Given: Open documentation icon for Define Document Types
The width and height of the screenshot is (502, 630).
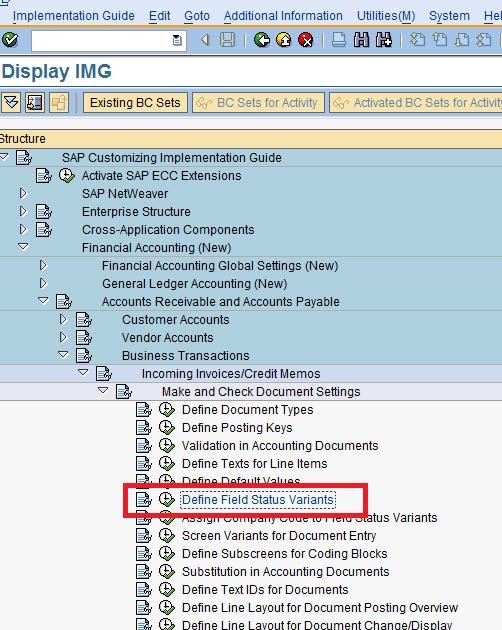Looking at the screenshot, I should point(144,410).
